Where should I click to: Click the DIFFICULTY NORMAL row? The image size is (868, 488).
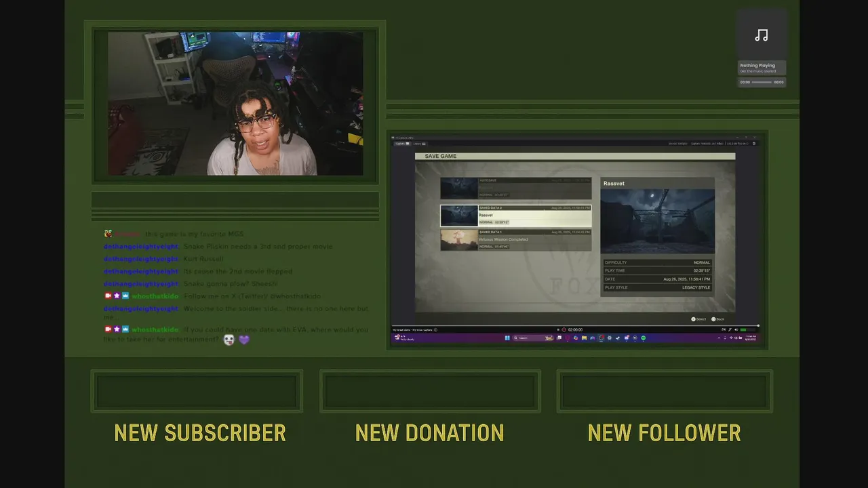pos(657,262)
